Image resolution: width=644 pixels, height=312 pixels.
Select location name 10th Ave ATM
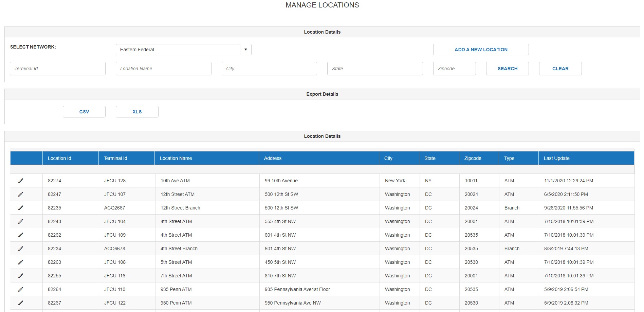coord(175,181)
